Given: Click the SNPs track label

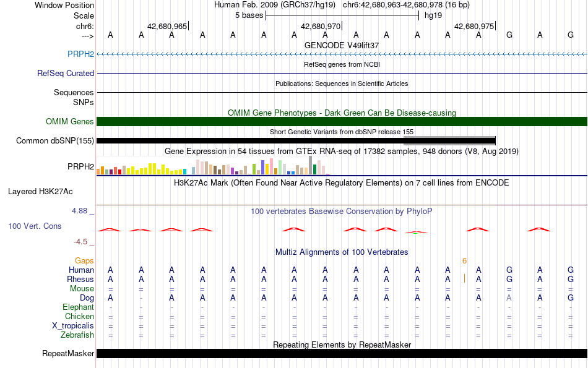Looking at the screenshot, I should 84,102.
